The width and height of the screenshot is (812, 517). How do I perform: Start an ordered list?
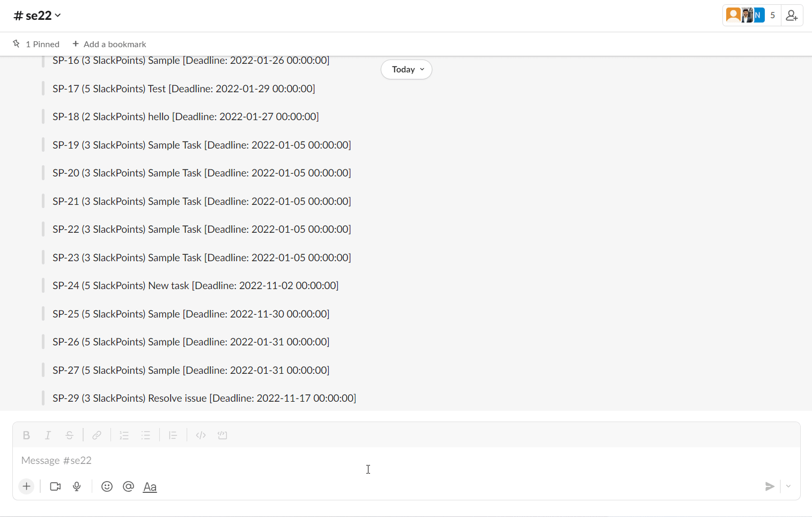[x=124, y=435]
